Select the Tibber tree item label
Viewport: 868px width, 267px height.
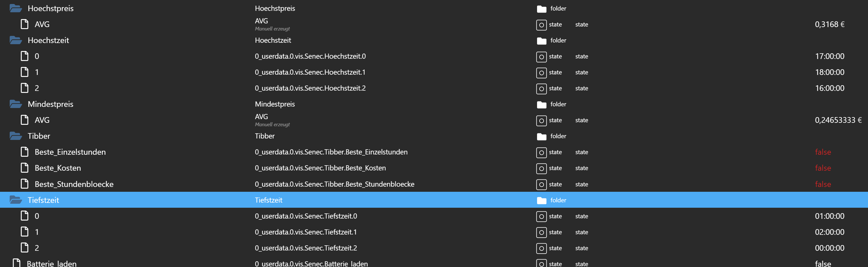pos(39,136)
